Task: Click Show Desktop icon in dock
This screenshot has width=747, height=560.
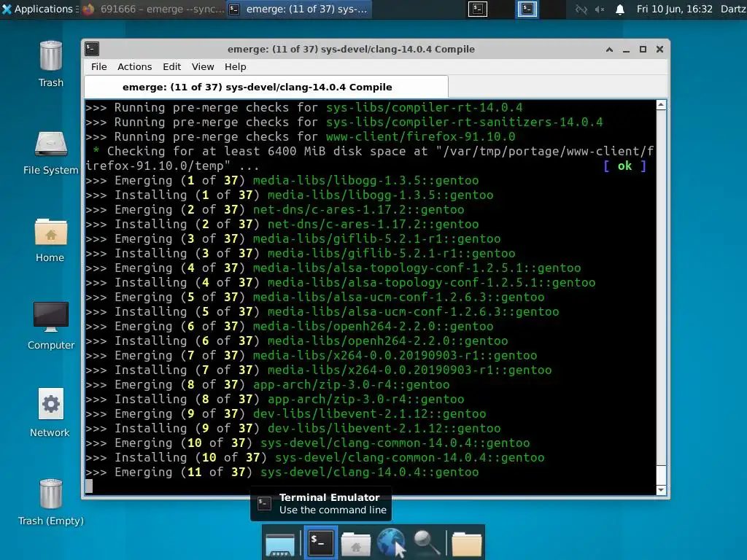Action: 280,544
